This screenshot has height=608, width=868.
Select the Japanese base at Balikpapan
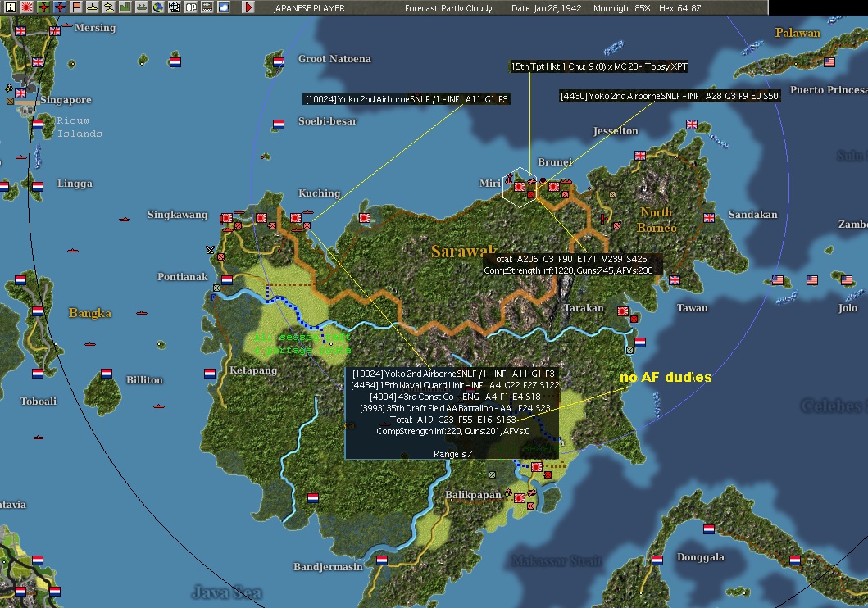pos(520,498)
